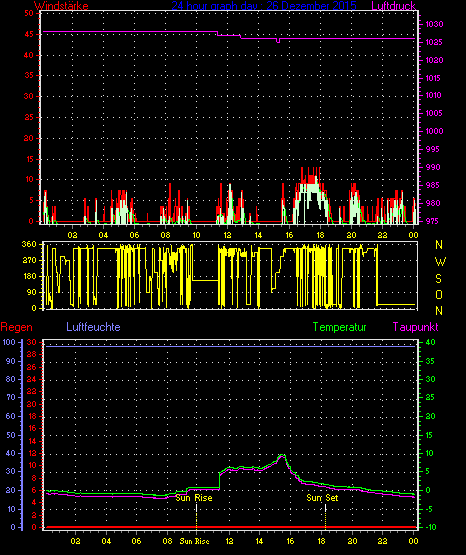Click the 'Windstärke' wind speed label
Image resolution: width=466 pixels, height=555 pixels.
point(61,6)
